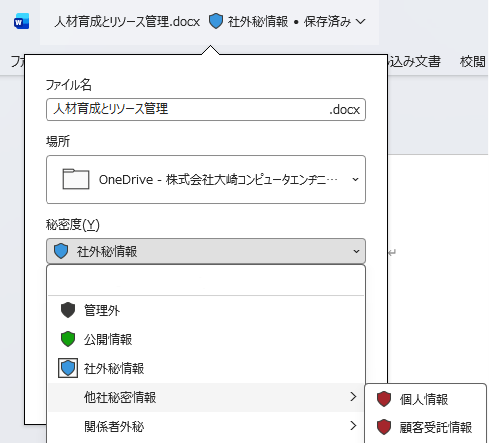
Task: Expand the arrow beside 他社秘密情報
Action: (x=353, y=397)
